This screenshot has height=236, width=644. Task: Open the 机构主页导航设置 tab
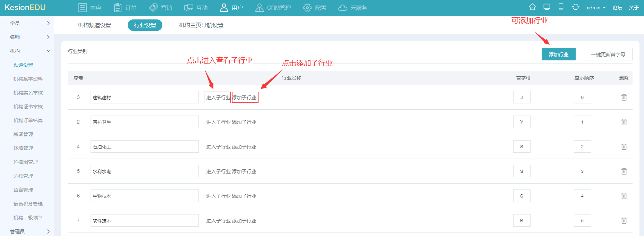coord(201,25)
